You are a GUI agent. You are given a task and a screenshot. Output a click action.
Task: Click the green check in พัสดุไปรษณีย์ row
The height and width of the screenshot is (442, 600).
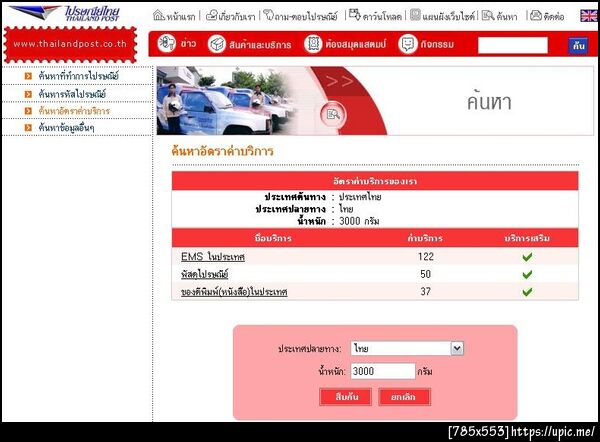[x=527, y=274]
